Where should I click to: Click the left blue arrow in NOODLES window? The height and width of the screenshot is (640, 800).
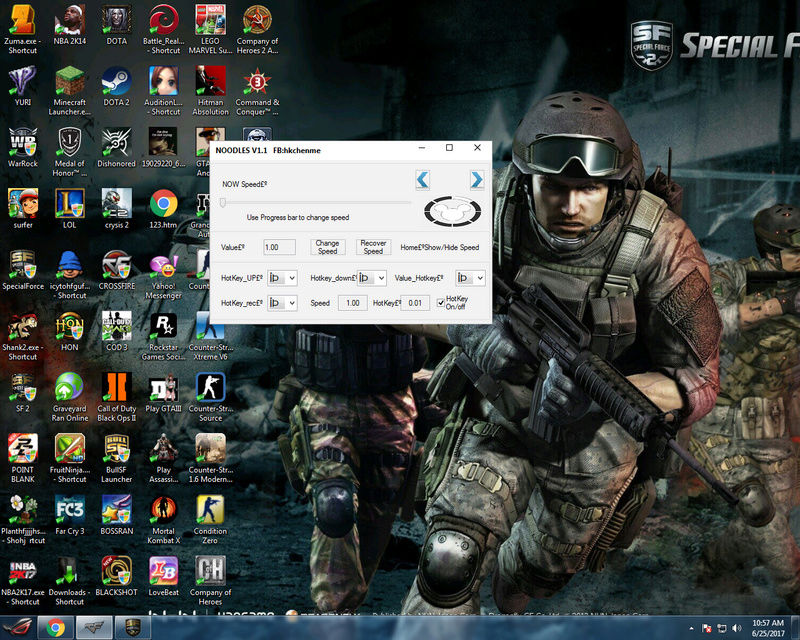[422, 180]
